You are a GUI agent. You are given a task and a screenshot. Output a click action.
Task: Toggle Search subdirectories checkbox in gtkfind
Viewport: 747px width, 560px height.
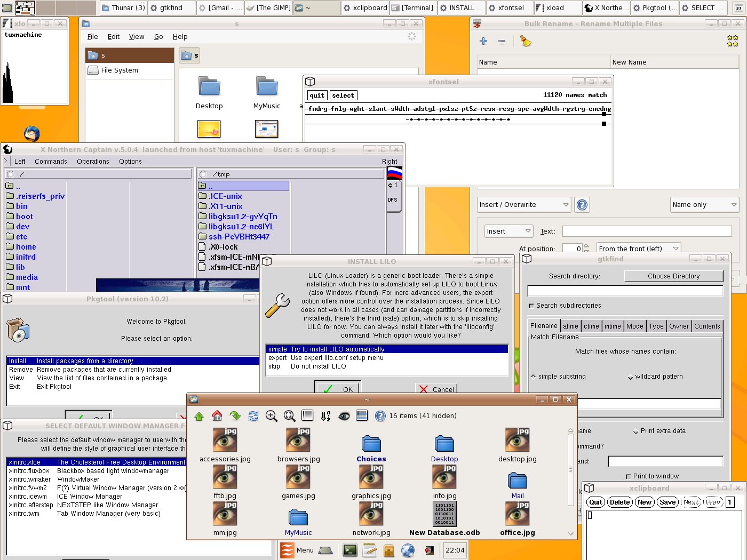[531, 306]
